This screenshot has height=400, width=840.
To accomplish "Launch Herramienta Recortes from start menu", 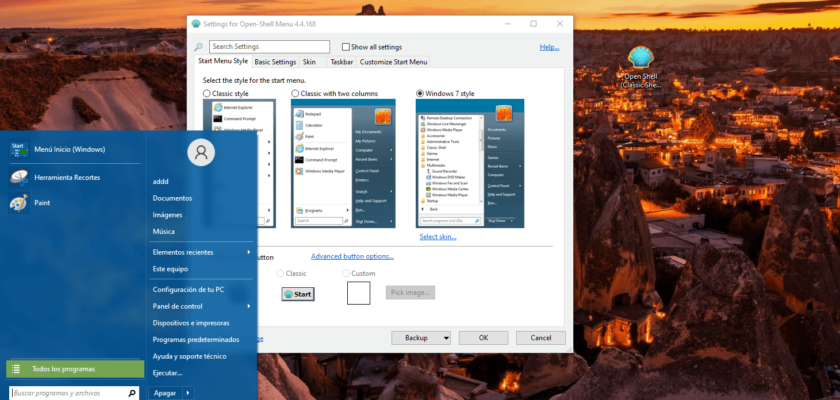I will (18, 177).
